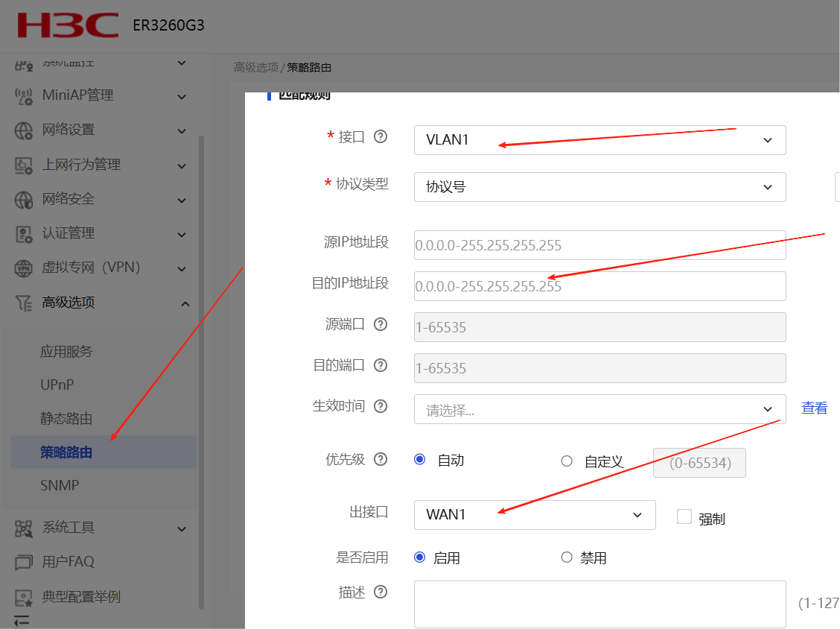The width and height of the screenshot is (840, 629).
Task: Click the 描述 text area
Action: pos(600,604)
